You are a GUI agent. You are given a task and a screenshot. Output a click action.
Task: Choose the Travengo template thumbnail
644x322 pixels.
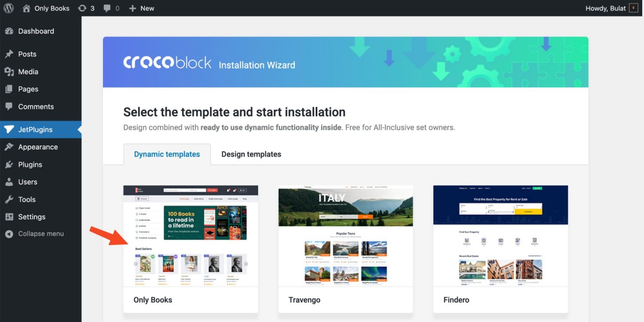[x=345, y=236]
